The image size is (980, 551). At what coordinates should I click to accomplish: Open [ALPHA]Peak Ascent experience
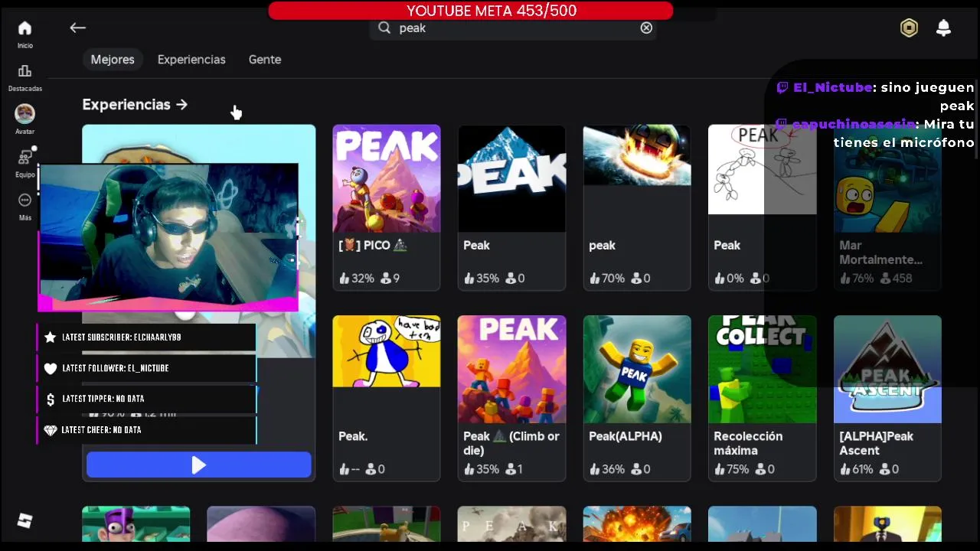[x=887, y=398]
